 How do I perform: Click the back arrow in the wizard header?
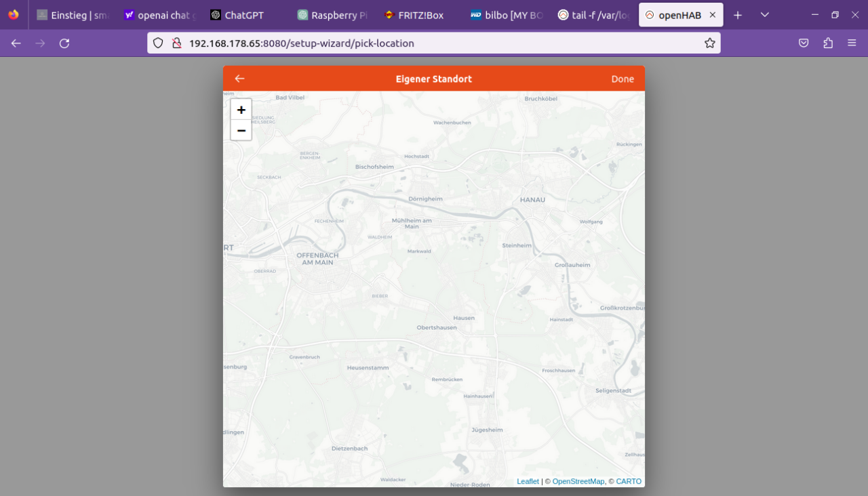coord(239,78)
